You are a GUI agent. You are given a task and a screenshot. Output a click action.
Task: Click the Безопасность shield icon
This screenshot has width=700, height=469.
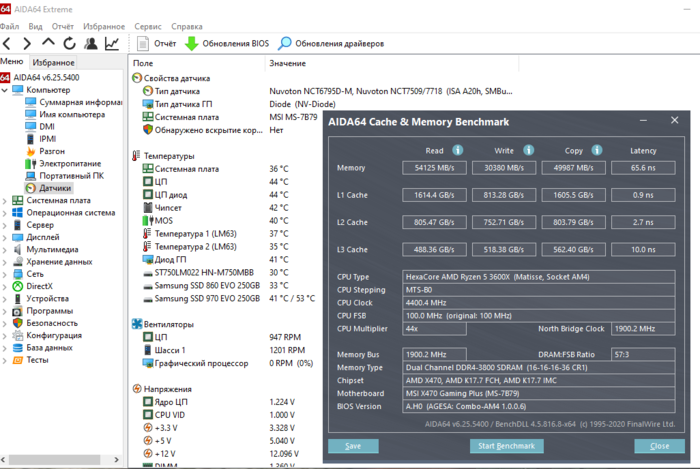click(17, 323)
